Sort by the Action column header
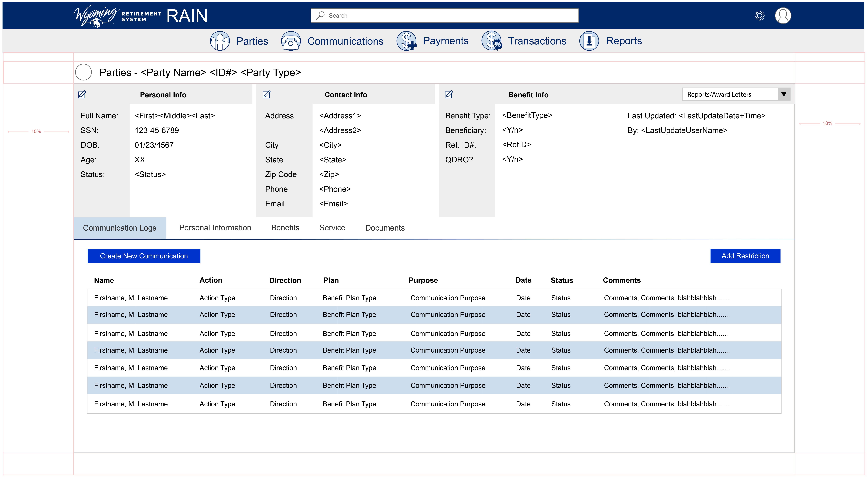 211,280
